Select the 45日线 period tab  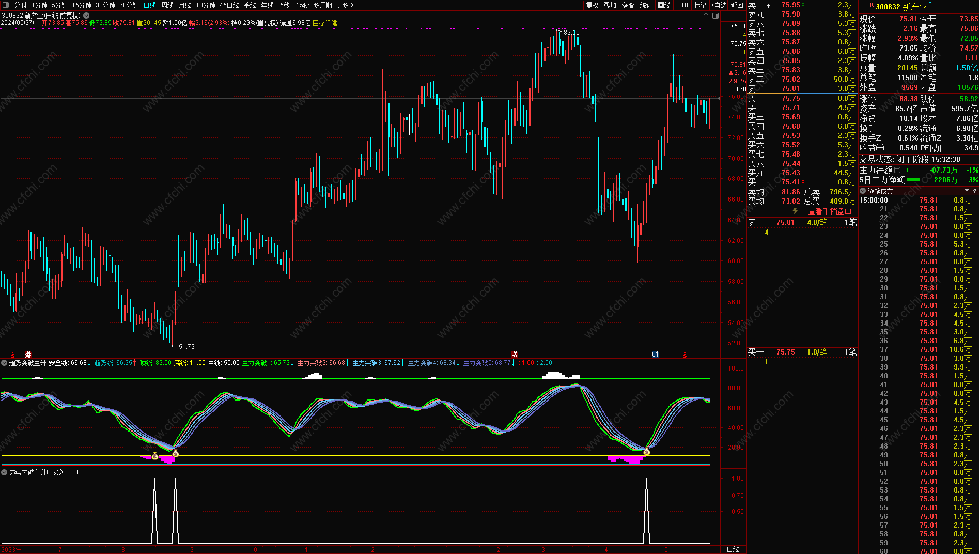[x=229, y=5]
